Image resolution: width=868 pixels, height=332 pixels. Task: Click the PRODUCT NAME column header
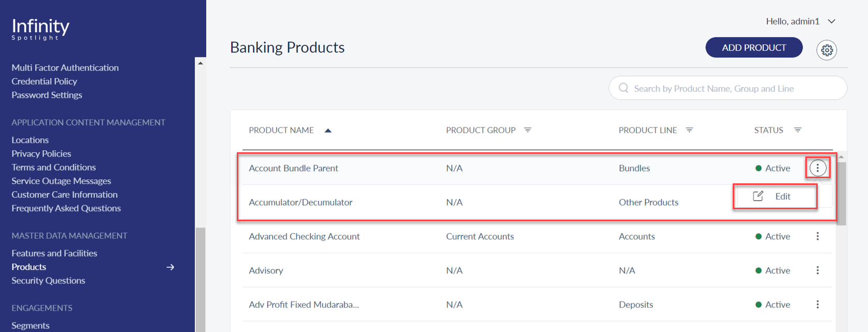pyautogui.click(x=281, y=130)
